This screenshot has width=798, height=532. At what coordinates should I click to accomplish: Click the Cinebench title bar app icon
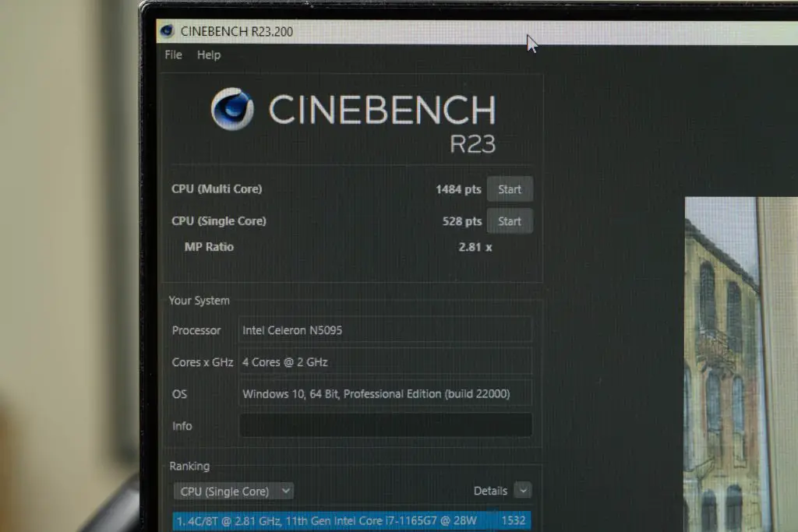click(x=167, y=31)
